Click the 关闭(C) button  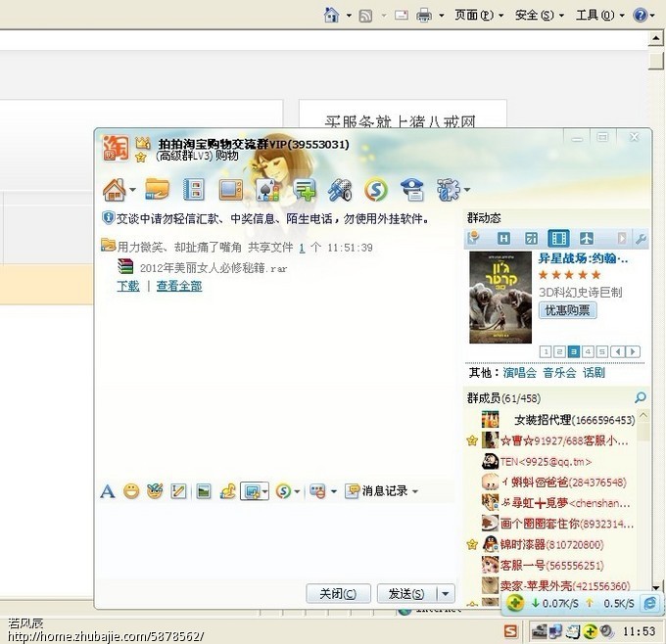338,593
